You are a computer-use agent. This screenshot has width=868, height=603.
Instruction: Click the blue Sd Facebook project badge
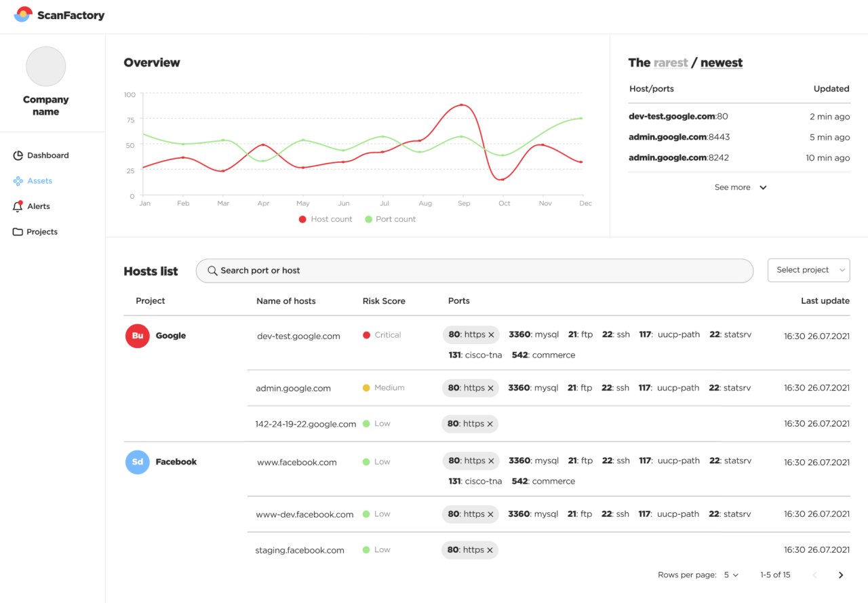138,462
